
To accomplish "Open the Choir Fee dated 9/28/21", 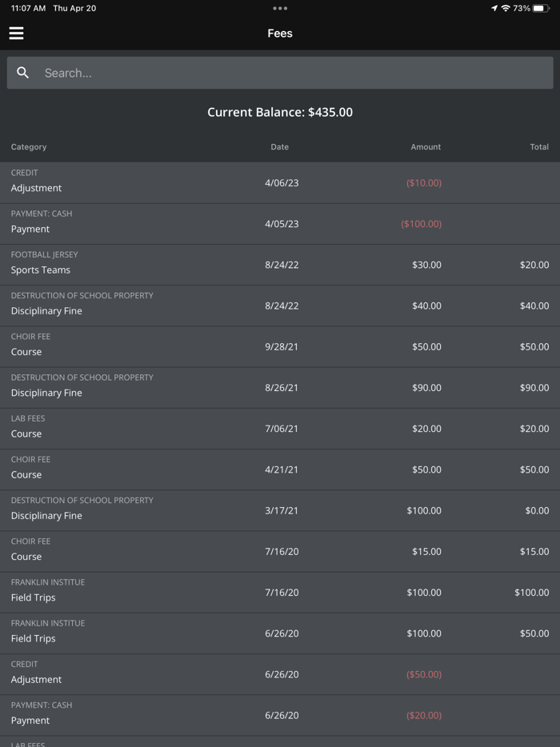I will [280, 347].
